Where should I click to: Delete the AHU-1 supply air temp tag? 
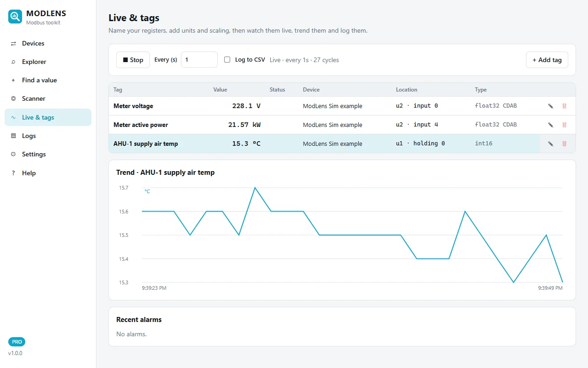point(564,144)
